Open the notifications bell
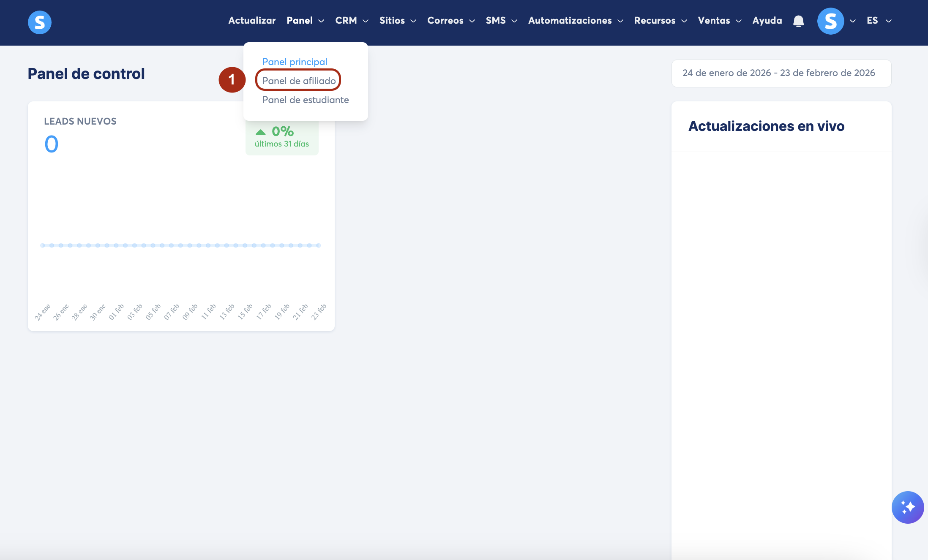The width and height of the screenshot is (928, 560). coord(798,21)
